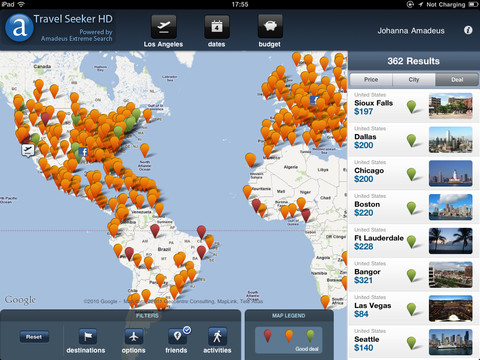Screen dimensions: 480x360
Task: Select the Sioux Falls $197 result
Action: click(414, 106)
